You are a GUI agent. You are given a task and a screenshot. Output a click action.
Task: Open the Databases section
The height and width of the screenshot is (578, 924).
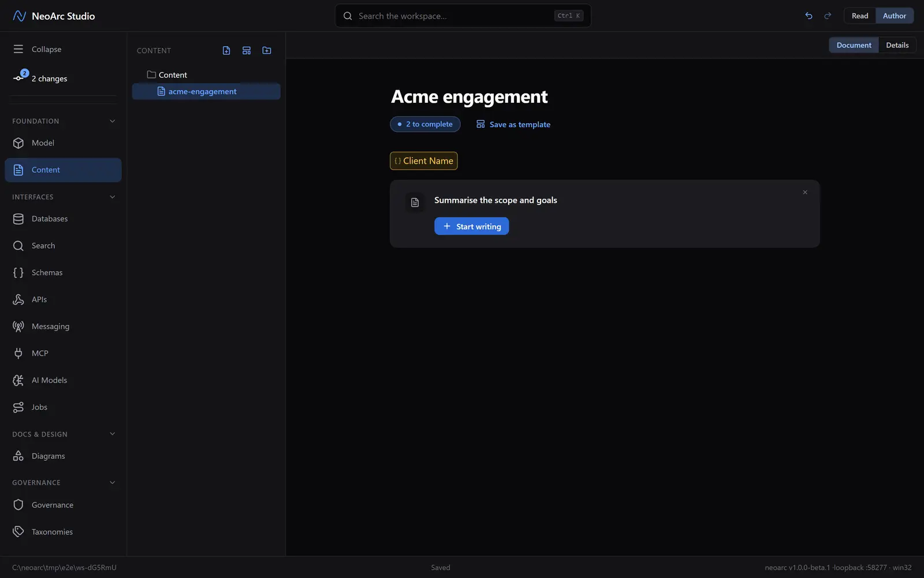click(x=63, y=218)
